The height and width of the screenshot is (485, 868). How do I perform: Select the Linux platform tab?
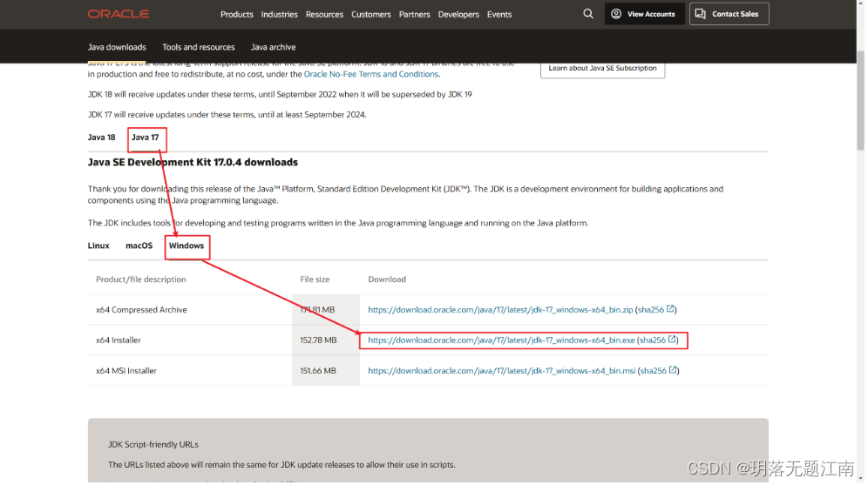pyautogui.click(x=98, y=246)
